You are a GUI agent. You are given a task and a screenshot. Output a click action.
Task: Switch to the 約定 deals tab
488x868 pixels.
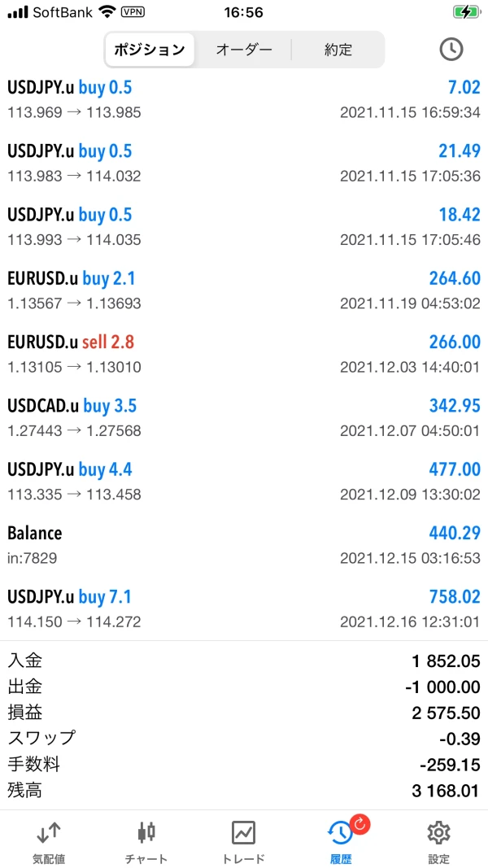click(338, 50)
